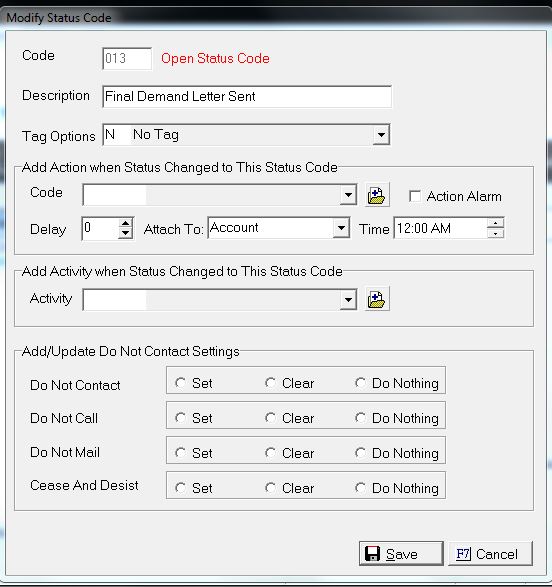Open the Activity dropdown list
This screenshot has height=587, width=552.
tap(348, 299)
